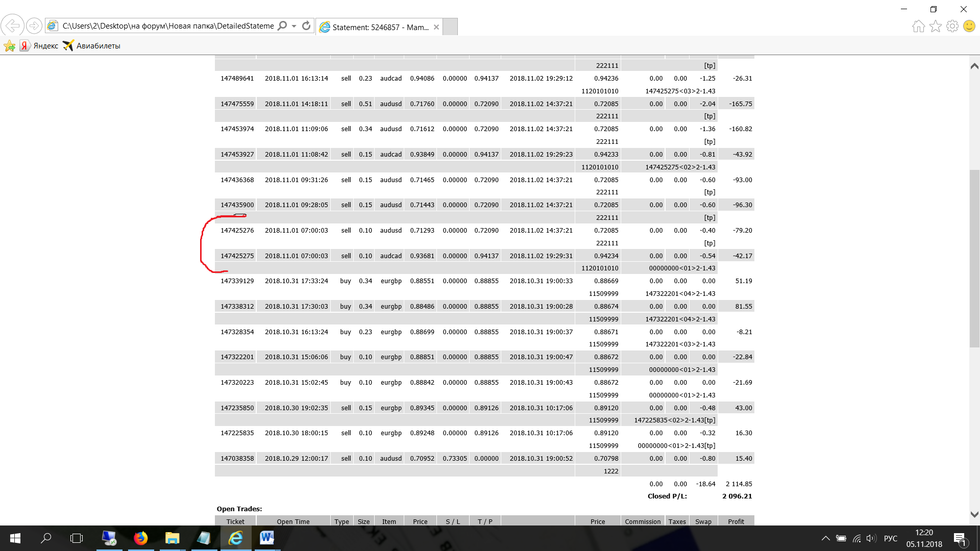Open the Action Center notifications icon
980x551 pixels.
pyautogui.click(x=960, y=538)
